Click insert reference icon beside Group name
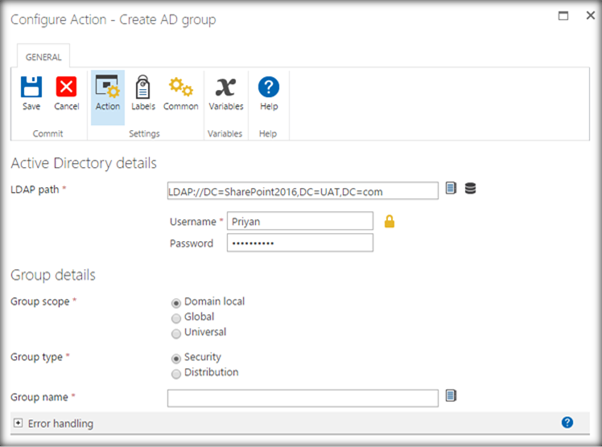This screenshot has height=447, width=602. tap(451, 397)
